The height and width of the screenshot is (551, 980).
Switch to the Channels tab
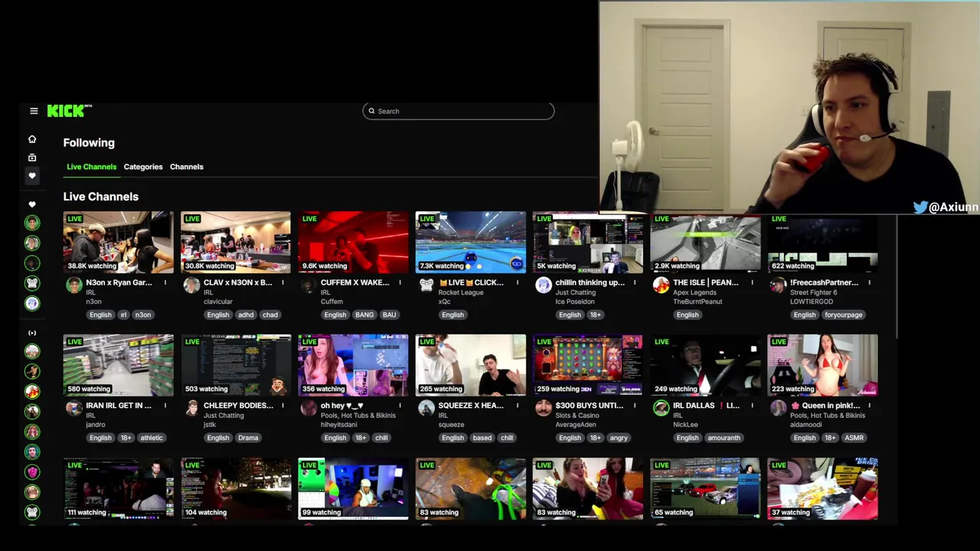pyautogui.click(x=187, y=167)
